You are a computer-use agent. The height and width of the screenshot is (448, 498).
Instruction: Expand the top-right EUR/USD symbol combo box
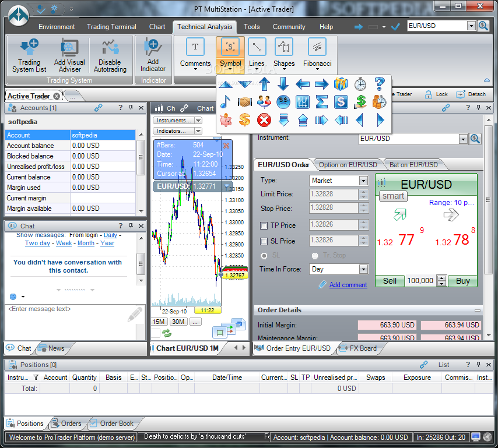coord(471,26)
